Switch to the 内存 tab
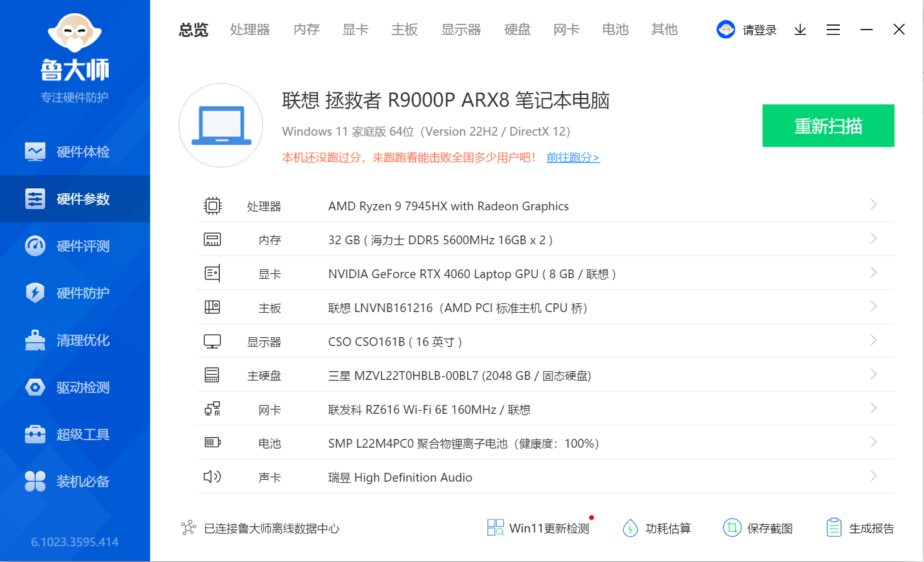Image resolution: width=924 pixels, height=562 pixels. [307, 30]
